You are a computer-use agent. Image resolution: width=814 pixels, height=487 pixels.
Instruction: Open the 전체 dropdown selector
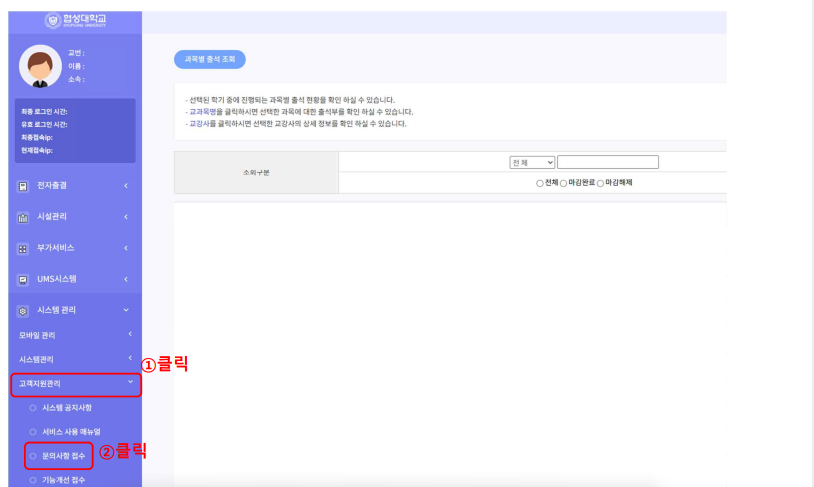pyautogui.click(x=532, y=163)
